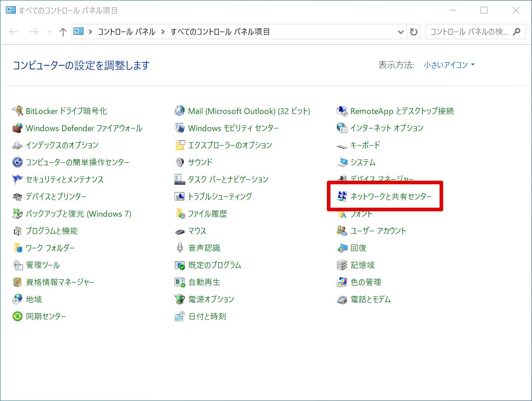Screen dimensions: 532x401
Task: Click the ファイル履歴 icon
Action: click(179, 214)
